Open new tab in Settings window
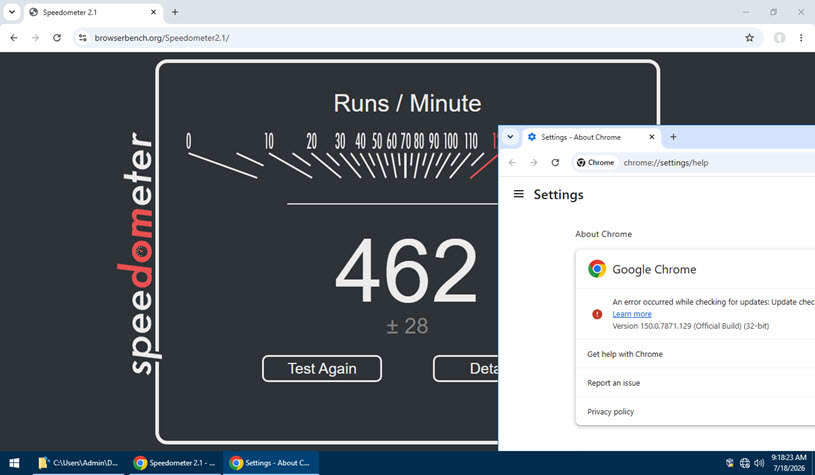This screenshot has width=815, height=475. coord(673,137)
